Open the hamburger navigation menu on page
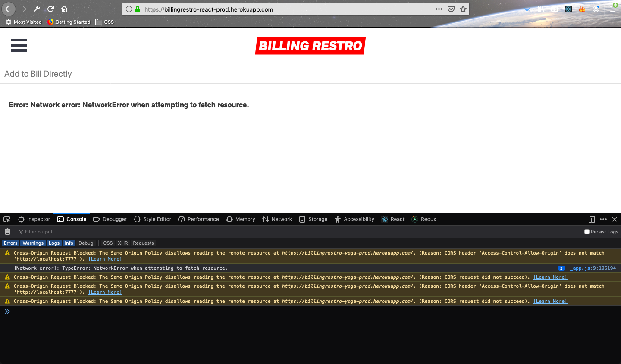Viewport: 621px width, 364px height. (x=19, y=45)
